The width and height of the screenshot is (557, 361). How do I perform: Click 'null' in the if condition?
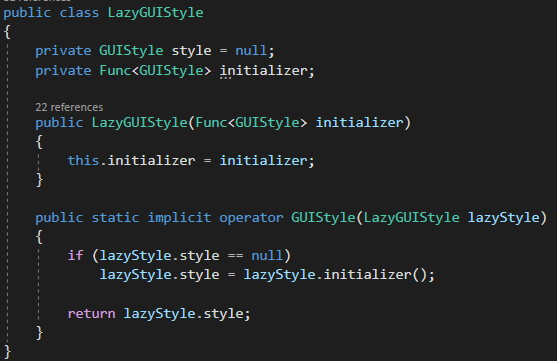[267, 255]
